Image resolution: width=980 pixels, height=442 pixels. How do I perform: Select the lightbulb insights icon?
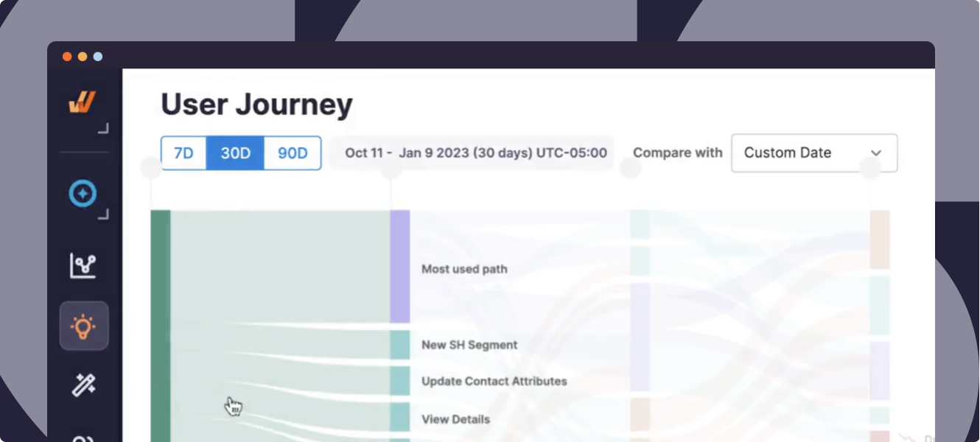point(83,326)
